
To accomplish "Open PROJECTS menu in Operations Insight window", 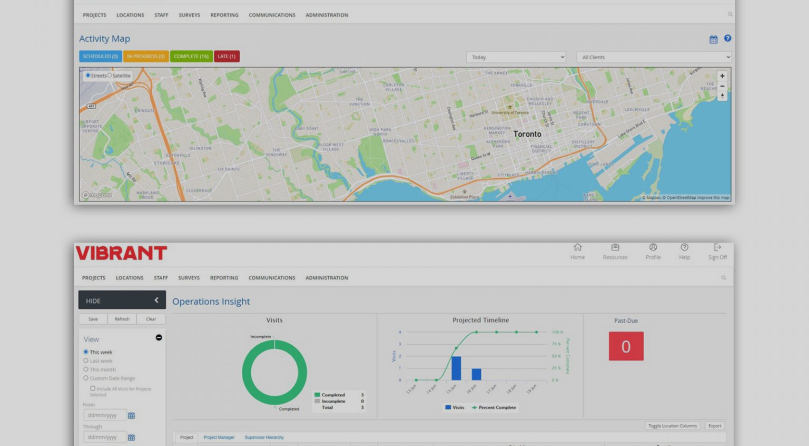I will click(x=93, y=278).
